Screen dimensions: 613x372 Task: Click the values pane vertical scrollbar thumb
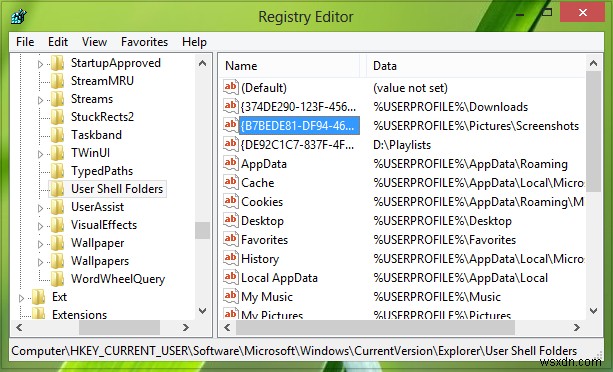point(593,131)
